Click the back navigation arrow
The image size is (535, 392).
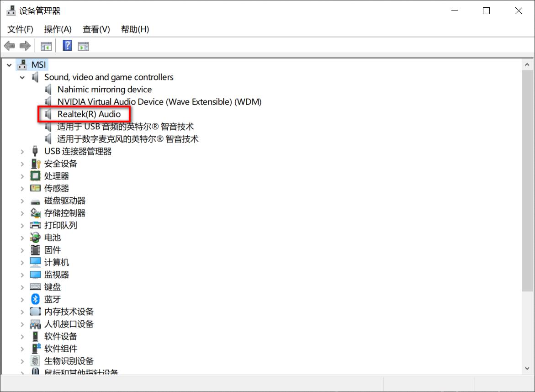[10, 45]
